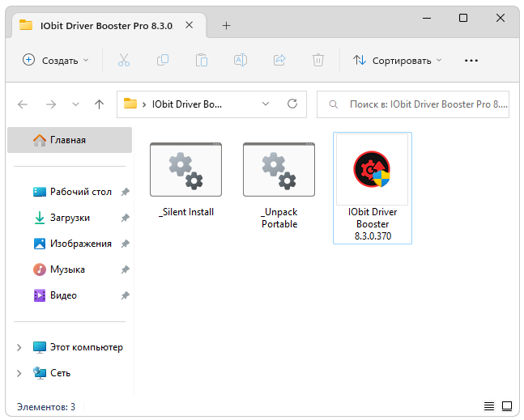Image resolution: width=524 pixels, height=420 pixels.
Task: Maximize the Explorer window
Action: tap(462, 18)
